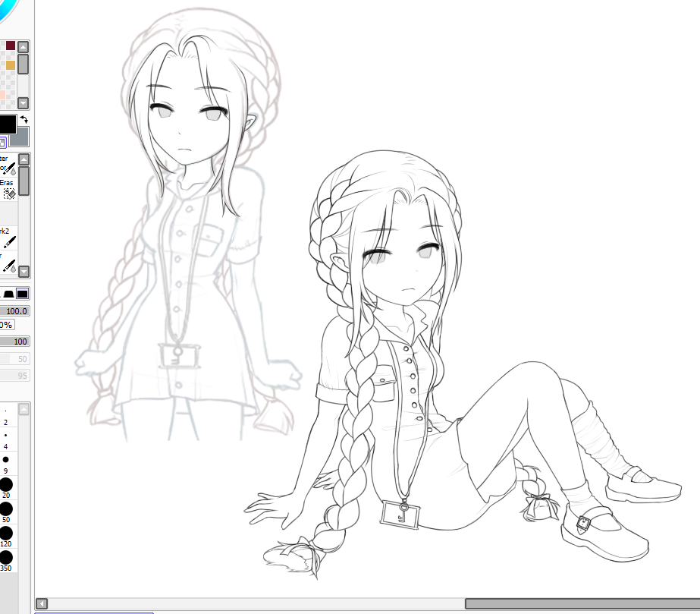The image size is (700, 614).
Task: Click the tool tray scrollbar thumb
Action: (24, 181)
